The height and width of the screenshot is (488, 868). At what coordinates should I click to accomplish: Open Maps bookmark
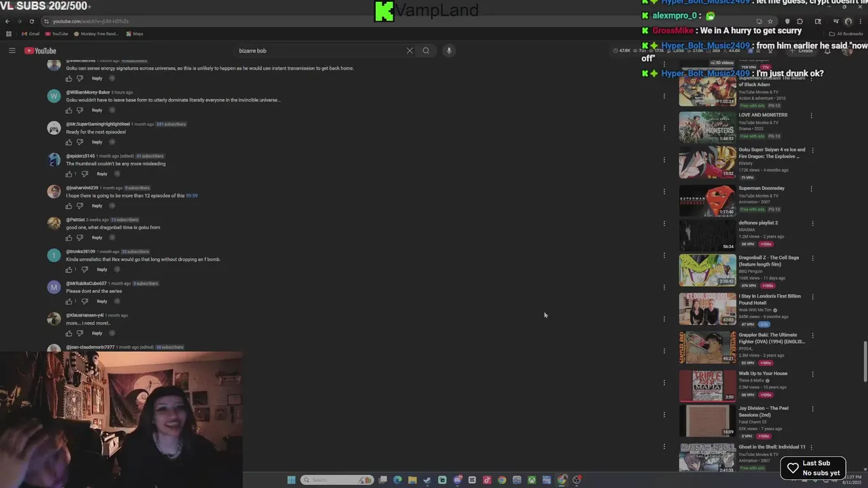point(134,34)
